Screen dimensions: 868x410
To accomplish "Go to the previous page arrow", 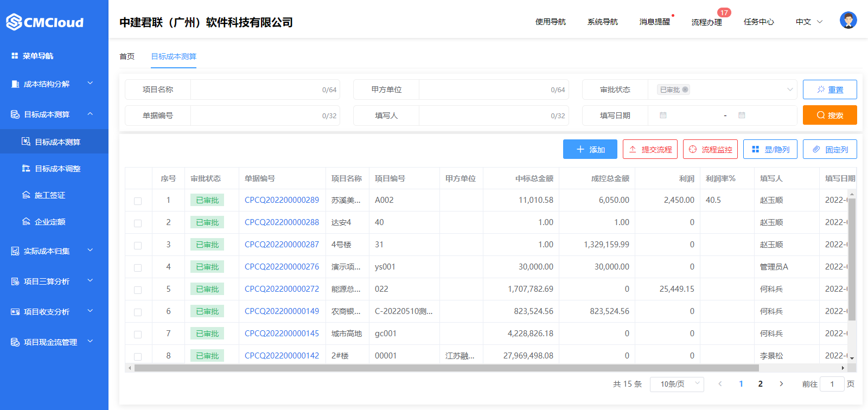I will pyautogui.click(x=720, y=383).
